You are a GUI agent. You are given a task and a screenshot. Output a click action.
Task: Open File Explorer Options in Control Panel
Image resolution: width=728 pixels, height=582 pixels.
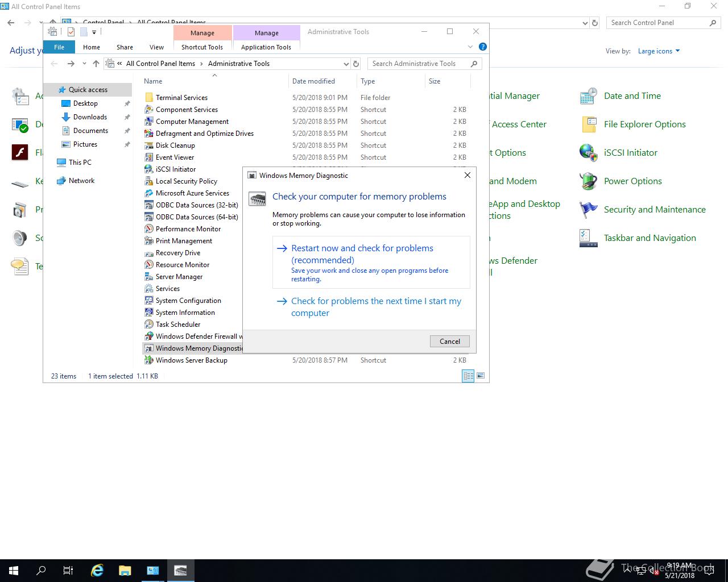644,124
